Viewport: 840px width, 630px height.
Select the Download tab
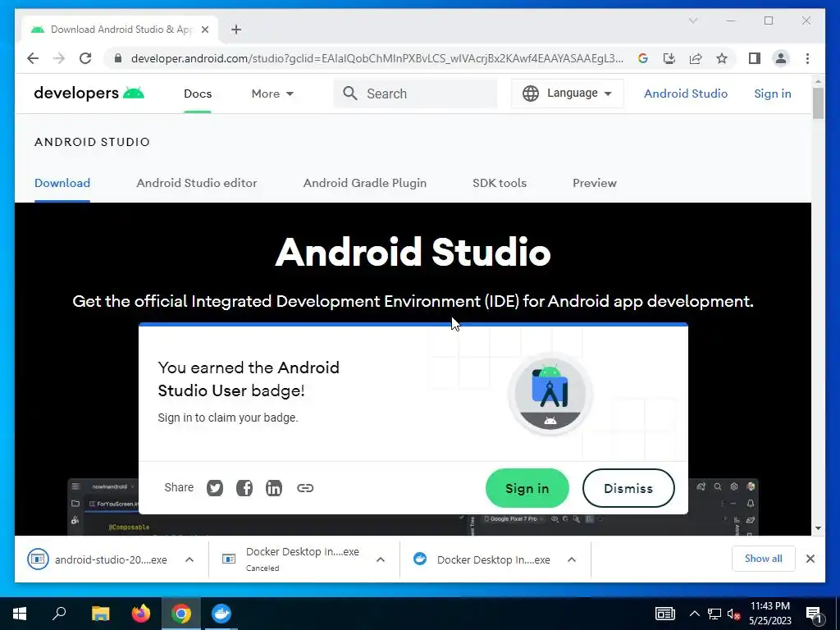coord(62,183)
